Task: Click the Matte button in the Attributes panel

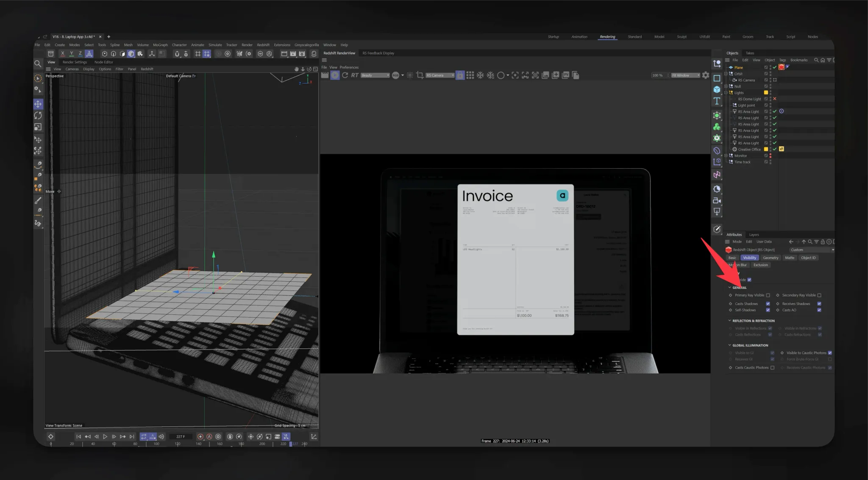Action: [790, 258]
